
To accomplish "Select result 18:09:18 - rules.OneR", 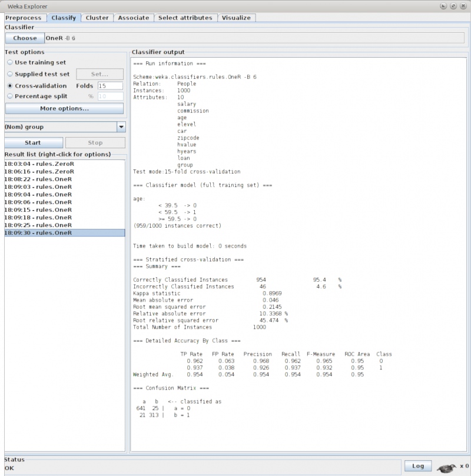I will (64, 218).
